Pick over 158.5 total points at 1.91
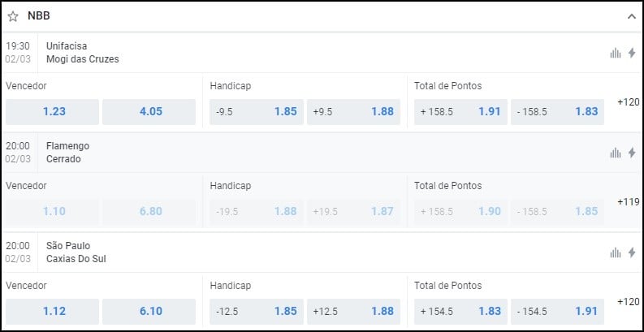Image resolution: width=644 pixels, height=332 pixels. point(460,112)
